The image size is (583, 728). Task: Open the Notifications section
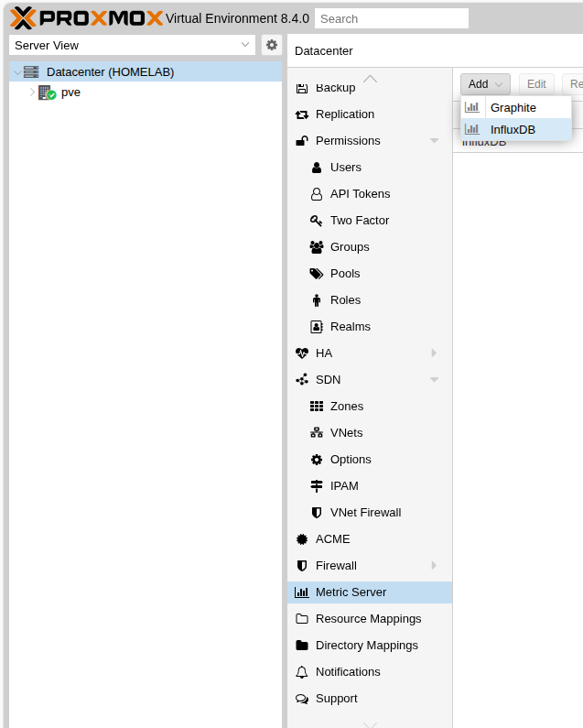tap(370, 672)
